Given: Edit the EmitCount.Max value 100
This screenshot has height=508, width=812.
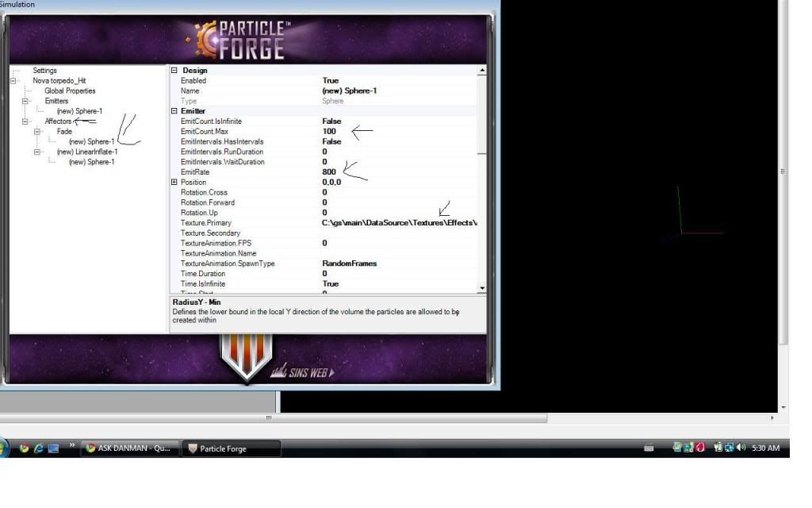Looking at the screenshot, I should (x=399, y=131).
